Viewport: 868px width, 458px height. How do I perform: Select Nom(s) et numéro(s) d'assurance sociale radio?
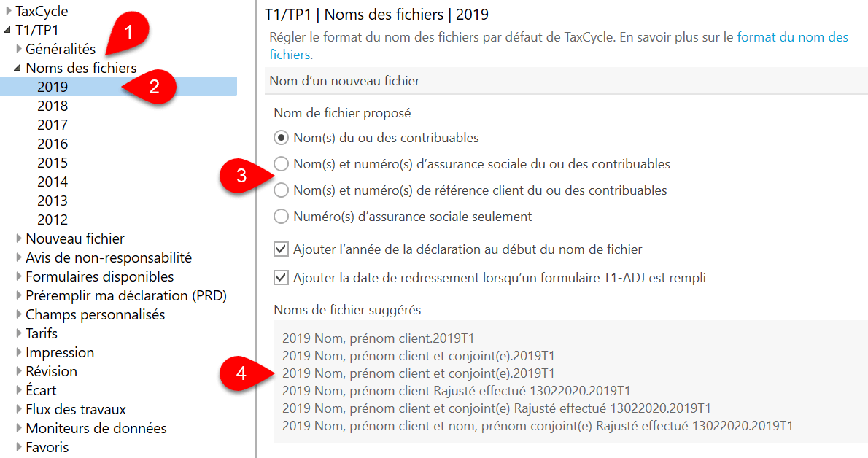click(x=282, y=164)
